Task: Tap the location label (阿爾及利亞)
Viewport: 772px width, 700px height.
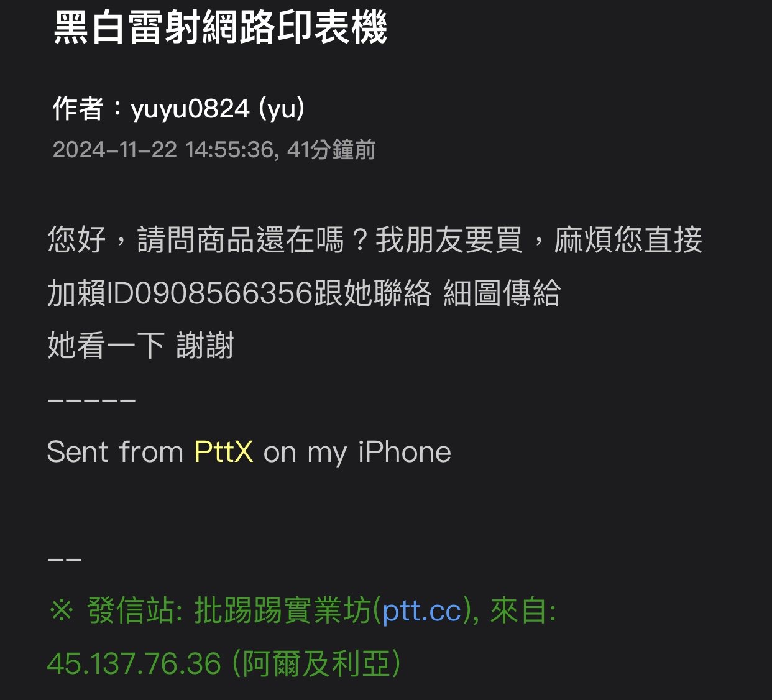Action: (x=316, y=664)
